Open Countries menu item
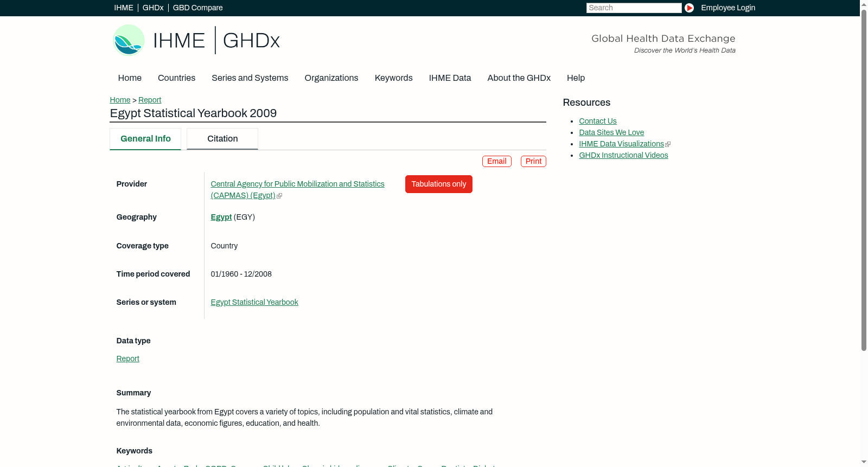This screenshot has width=868, height=467. click(176, 78)
